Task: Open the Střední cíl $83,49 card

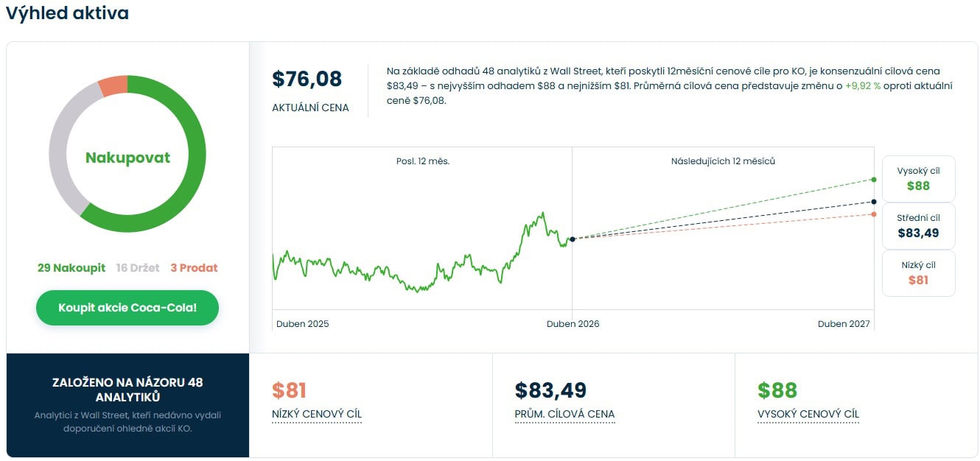Action: (918, 226)
